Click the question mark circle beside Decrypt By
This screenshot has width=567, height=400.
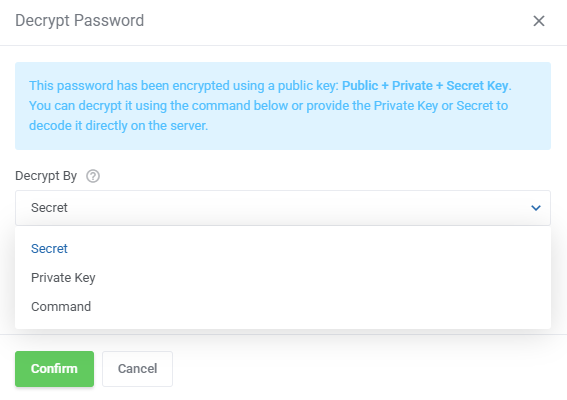[93, 176]
